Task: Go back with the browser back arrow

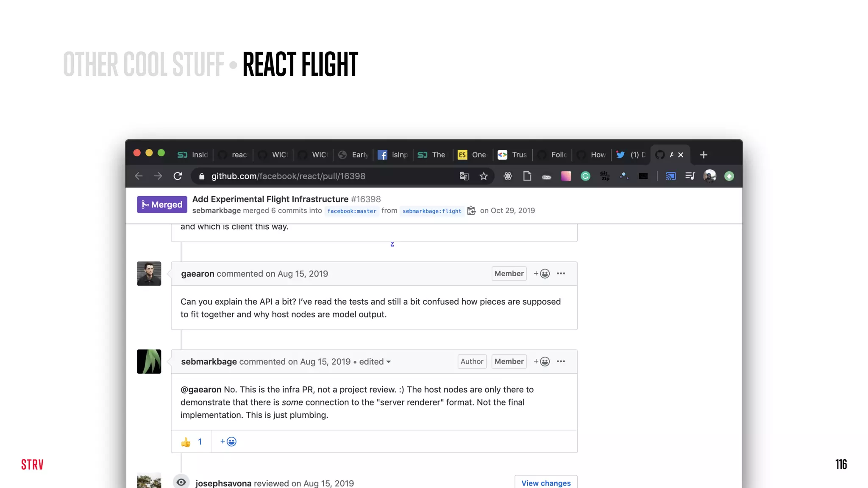Action: (x=139, y=176)
